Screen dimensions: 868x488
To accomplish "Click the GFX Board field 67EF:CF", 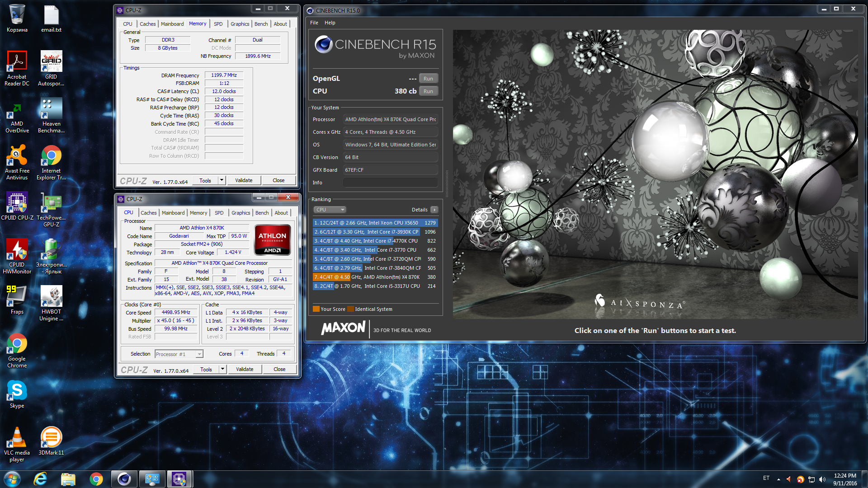I will click(391, 170).
